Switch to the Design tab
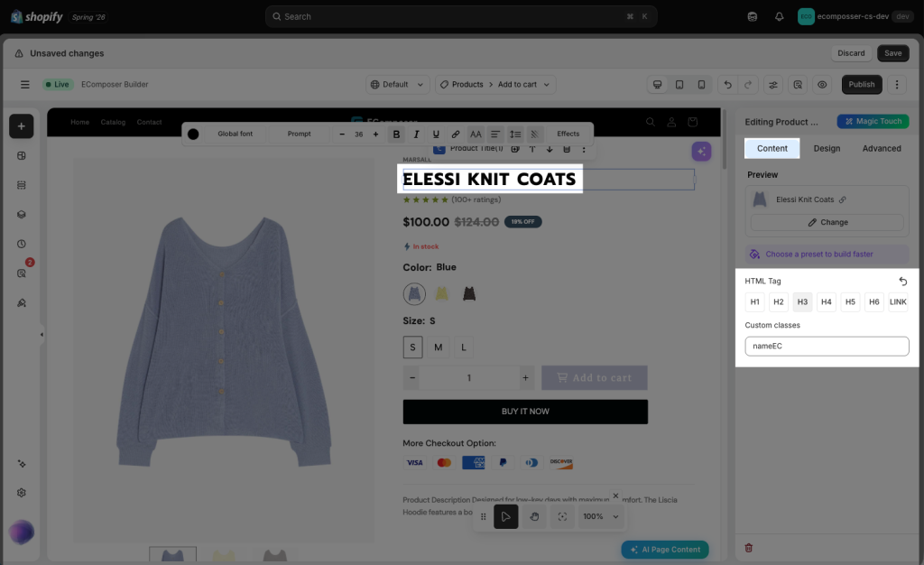 point(827,148)
